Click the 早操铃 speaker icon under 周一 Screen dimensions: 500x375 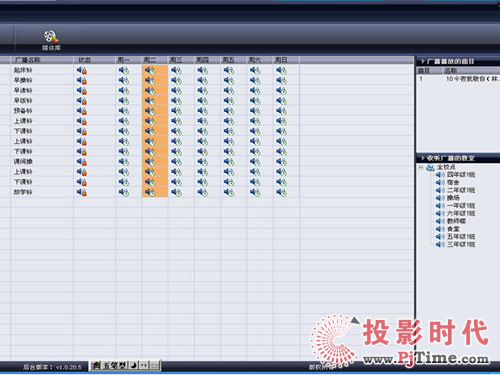pos(124,80)
